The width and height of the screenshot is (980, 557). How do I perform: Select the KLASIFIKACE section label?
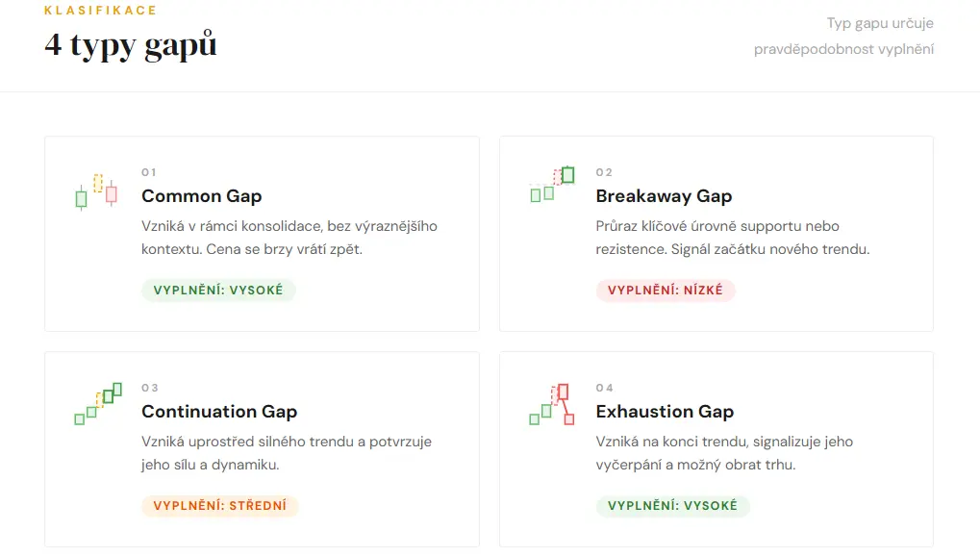(99, 10)
